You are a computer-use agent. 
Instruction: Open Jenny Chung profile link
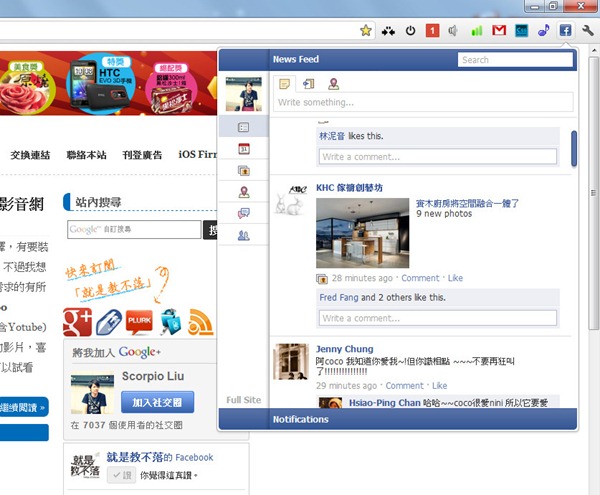(x=344, y=349)
